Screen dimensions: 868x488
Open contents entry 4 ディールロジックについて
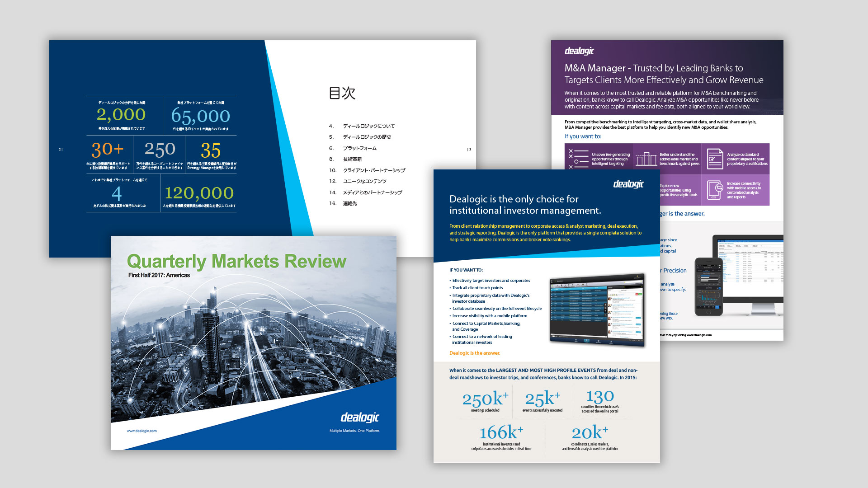tap(362, 126)
